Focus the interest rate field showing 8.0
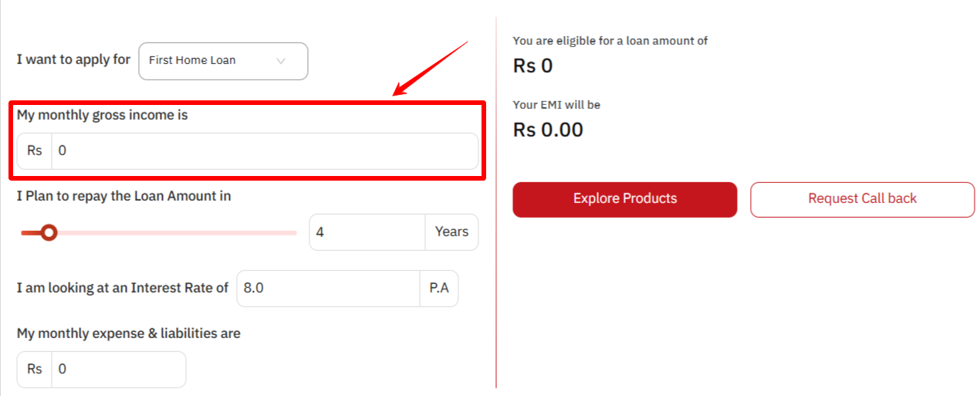This screenshot has height=396, width=980. pos(327,289)
